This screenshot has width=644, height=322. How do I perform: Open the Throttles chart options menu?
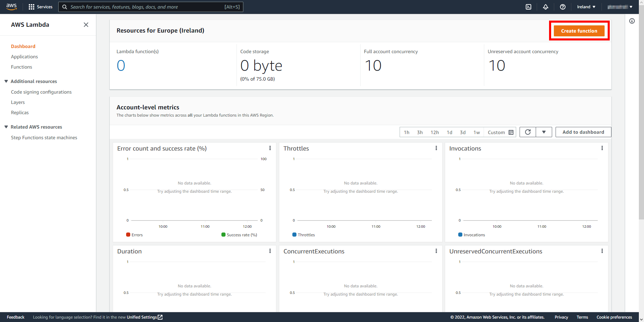pyautogui.click(x=436, y=148)
